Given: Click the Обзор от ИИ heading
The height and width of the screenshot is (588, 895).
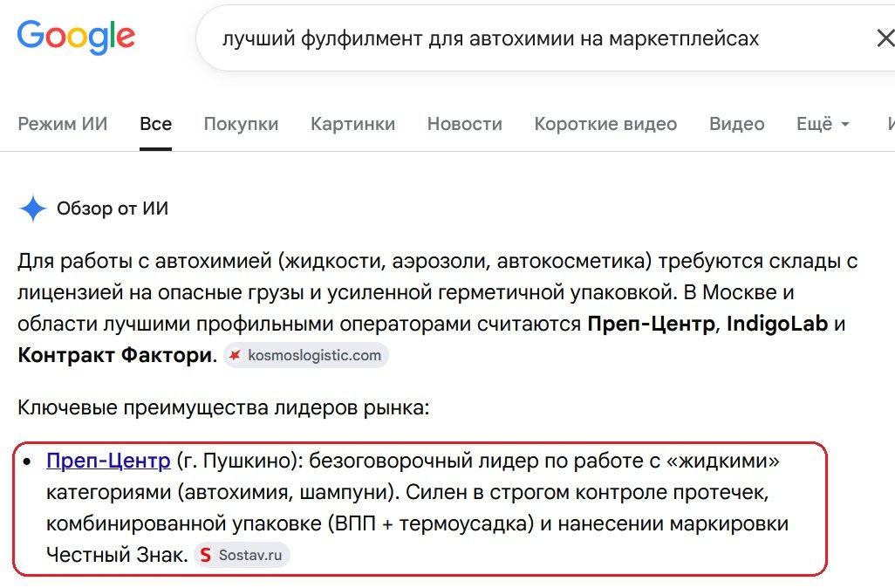Looking at the screenshot, I should (x=113, y=209).
